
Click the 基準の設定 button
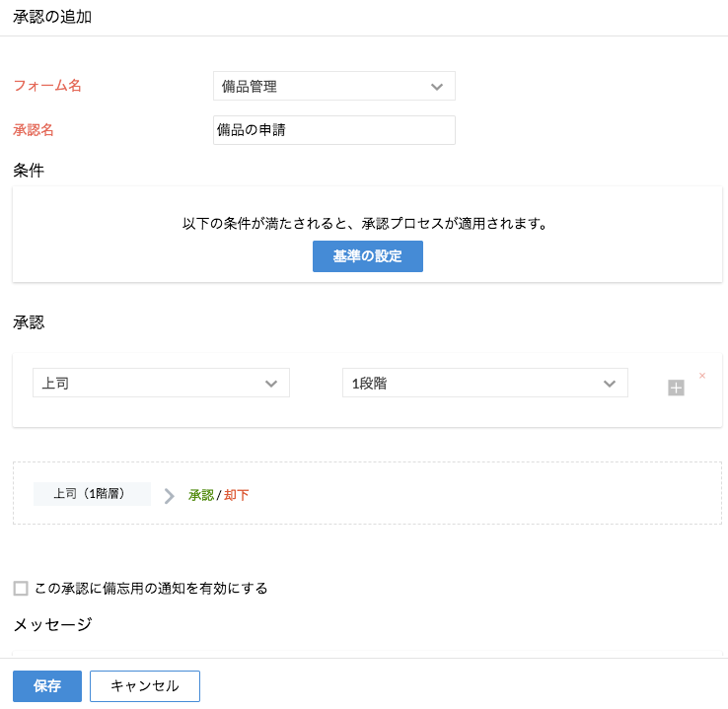click(x=367, y=256)
